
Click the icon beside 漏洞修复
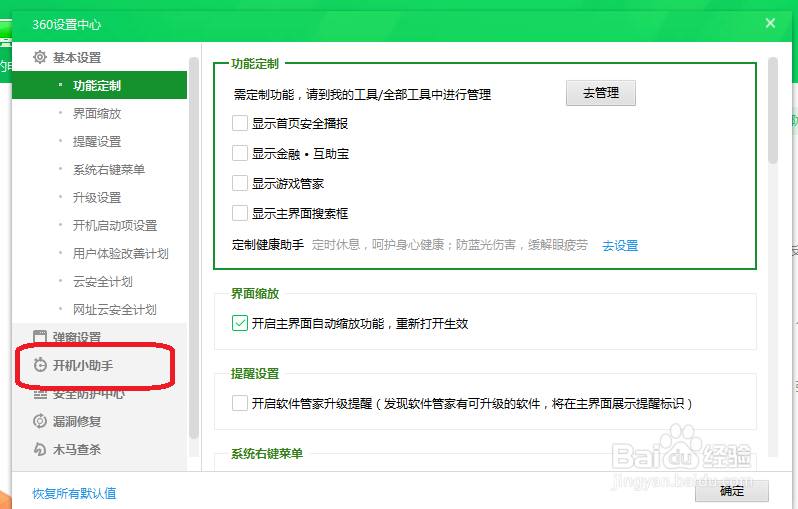point(40,421)
